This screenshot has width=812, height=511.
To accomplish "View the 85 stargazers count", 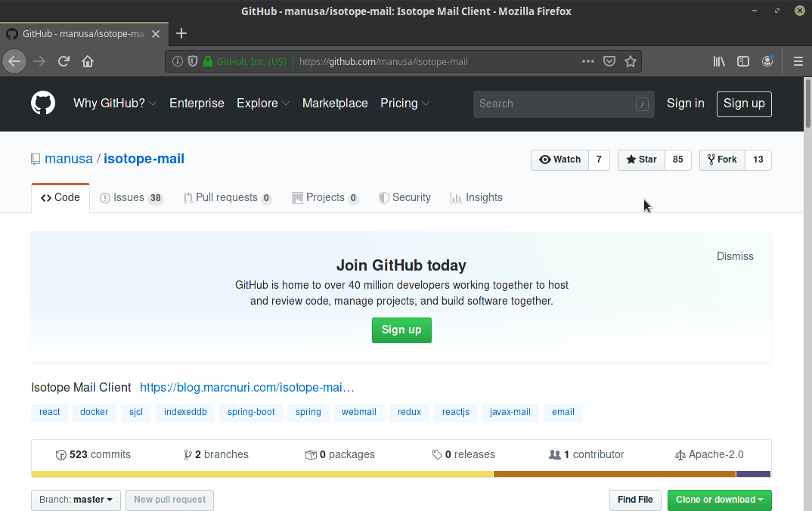I will click(x=678, y=159).
